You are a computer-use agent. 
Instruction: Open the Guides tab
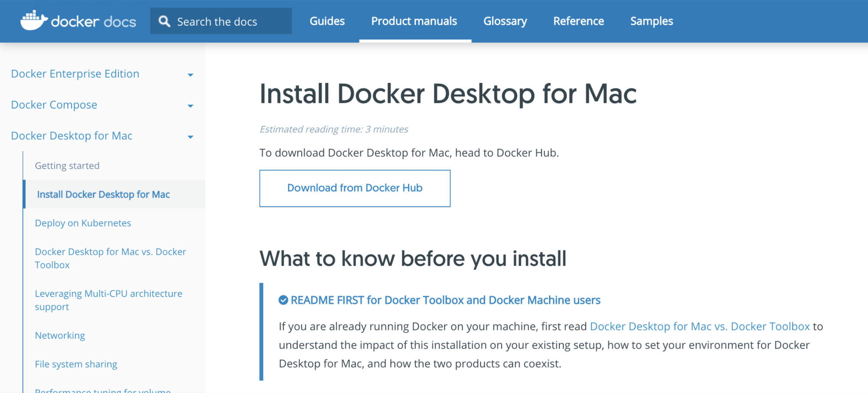point(327,21)
